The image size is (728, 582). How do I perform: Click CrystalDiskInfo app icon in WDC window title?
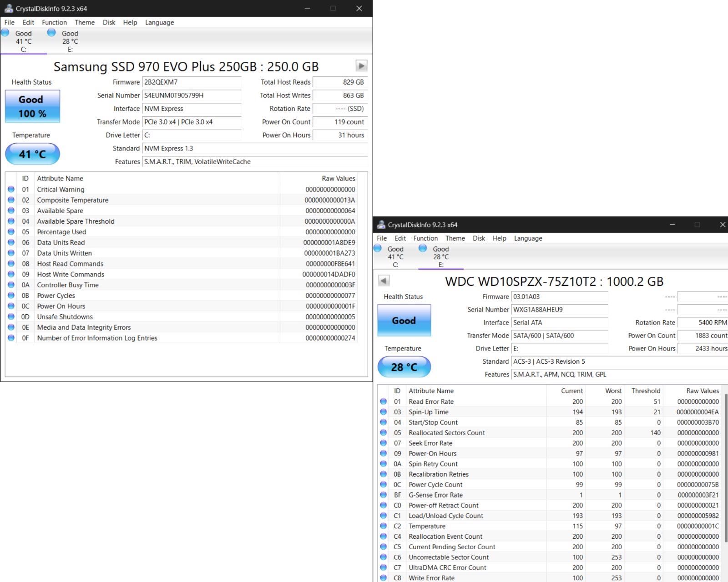pos(381,225)
